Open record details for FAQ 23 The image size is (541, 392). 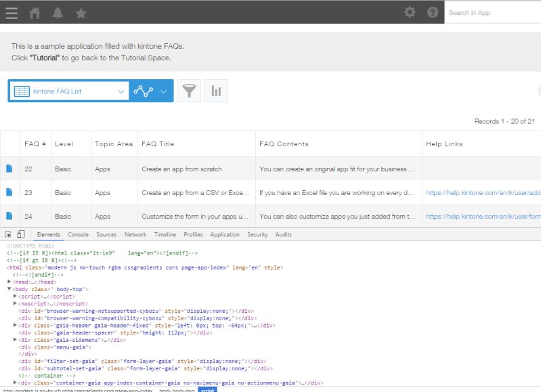tap(9, 192)
